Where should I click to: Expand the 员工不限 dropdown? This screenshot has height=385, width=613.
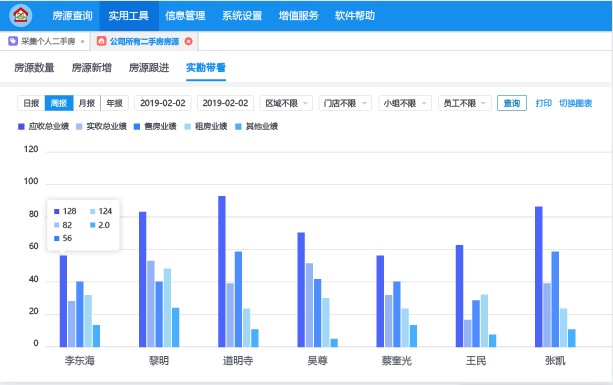[x=465, y=103]
